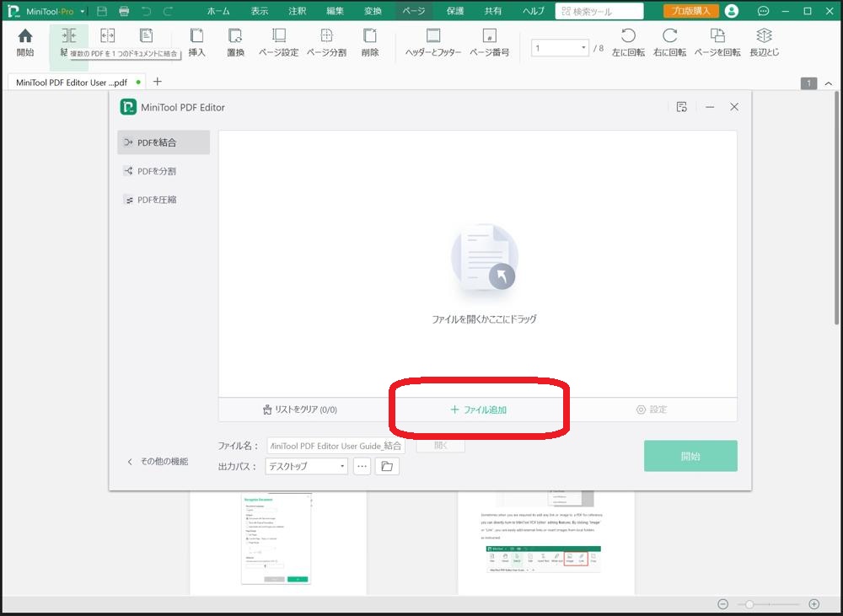
Task: Click the zoom slider handle at the bottom
Action: [749, 604]
